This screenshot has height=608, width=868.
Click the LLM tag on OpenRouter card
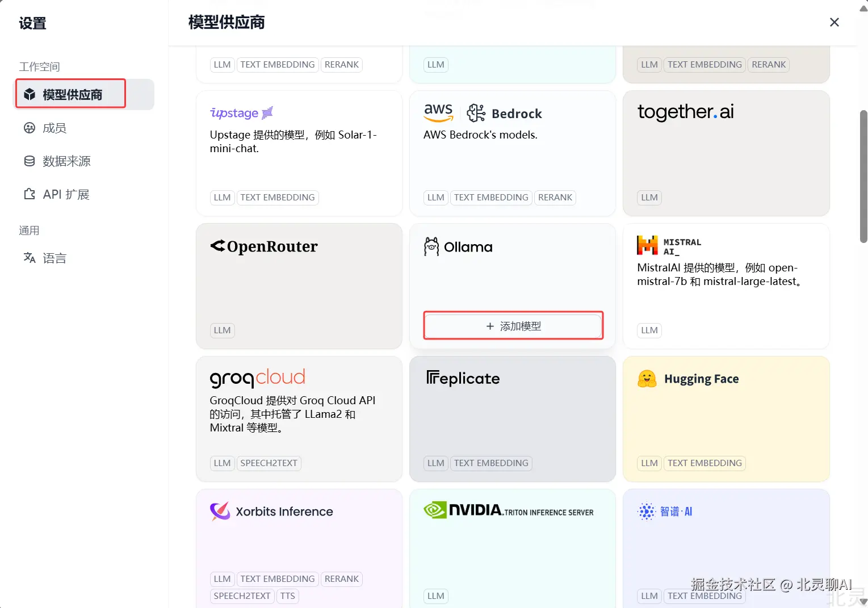click(x=223, y=330)
